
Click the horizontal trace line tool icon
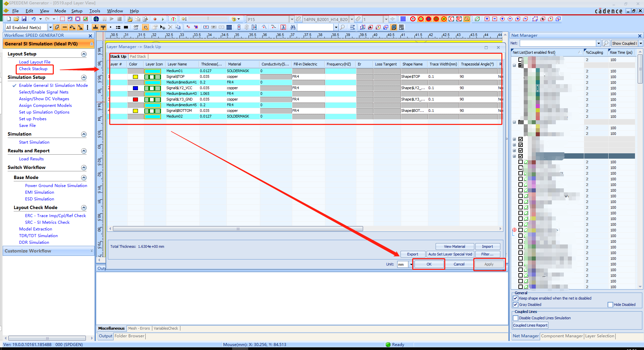(64, 27)
